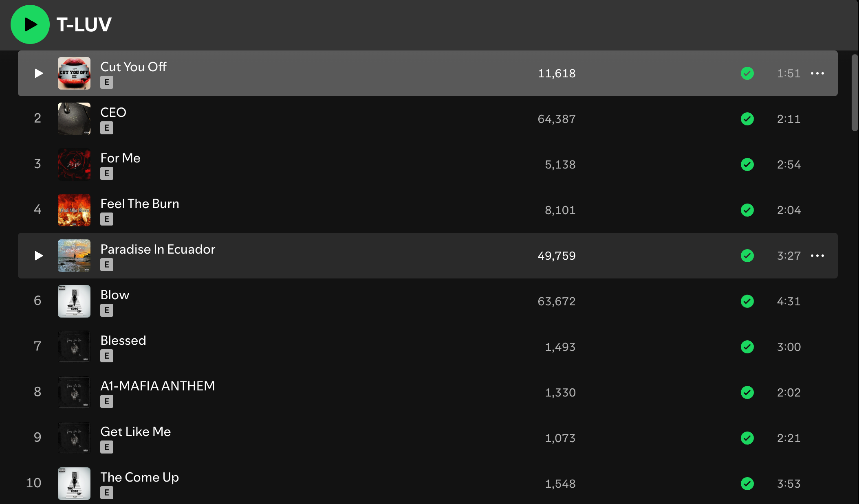859x504 pixels.
Task: Remove Feel The Burn from liked songs
Action: coord(747,210)
